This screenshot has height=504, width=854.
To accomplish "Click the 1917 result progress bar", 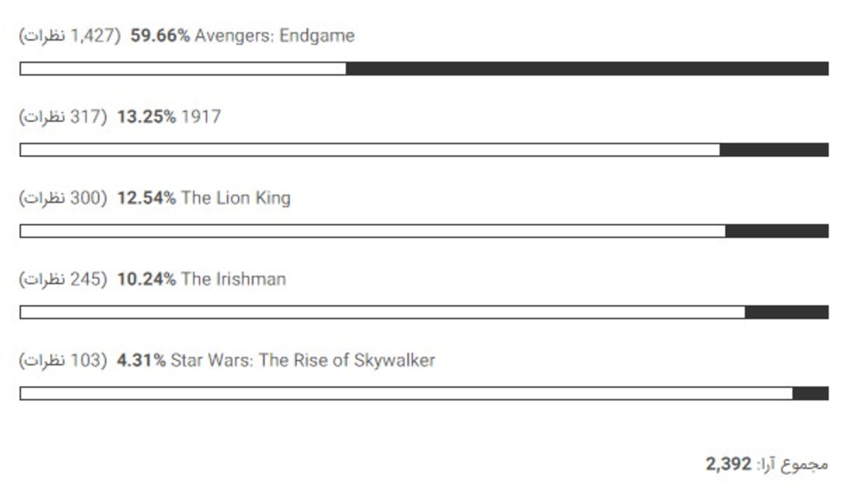I will pyautogui.click(x=424, y=150).
